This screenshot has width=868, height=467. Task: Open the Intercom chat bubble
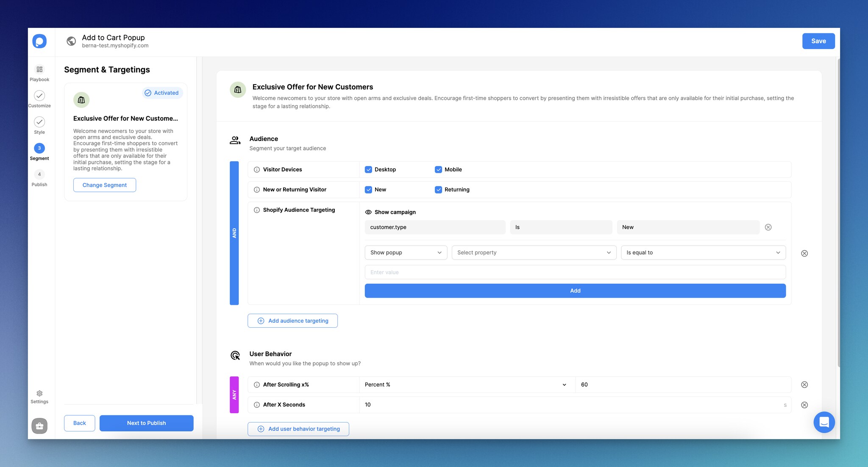824,422
